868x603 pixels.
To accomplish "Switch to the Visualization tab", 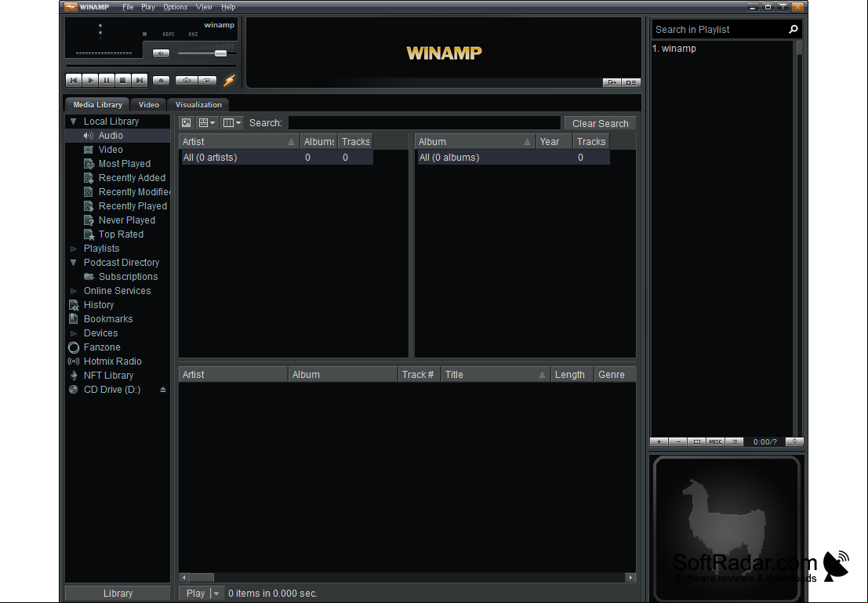I will pos(198,104).
